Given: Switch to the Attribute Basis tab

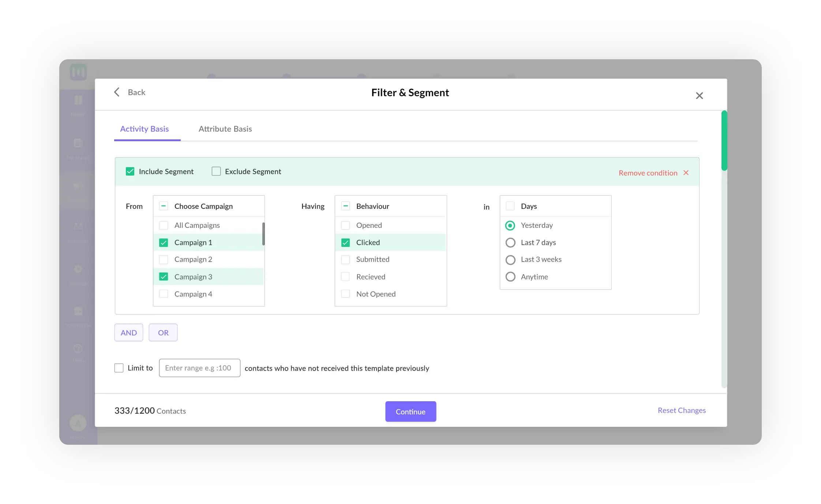Looking at the screenshot, I should pyautogui.click(x=225, y=129).
